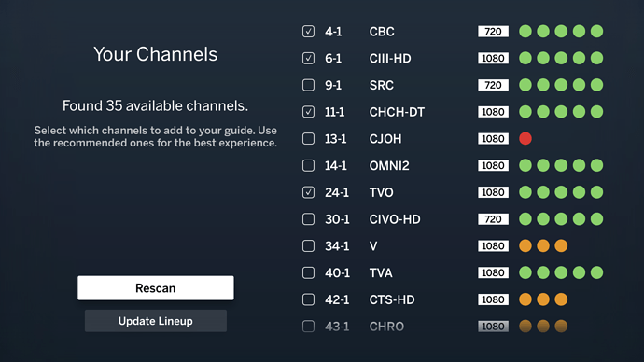Uncheck the 24-1 TVO channel checkbox

[x=308, y=192]
